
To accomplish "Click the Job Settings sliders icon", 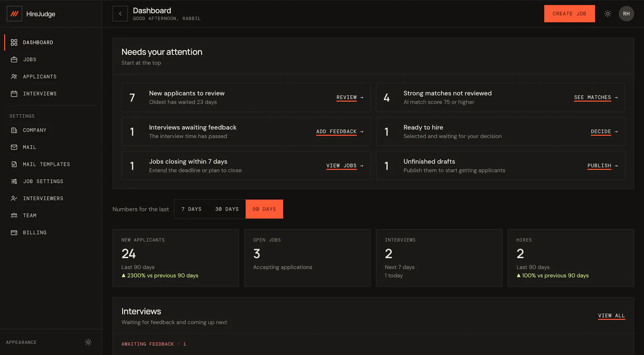I will [x=14, y=181].
